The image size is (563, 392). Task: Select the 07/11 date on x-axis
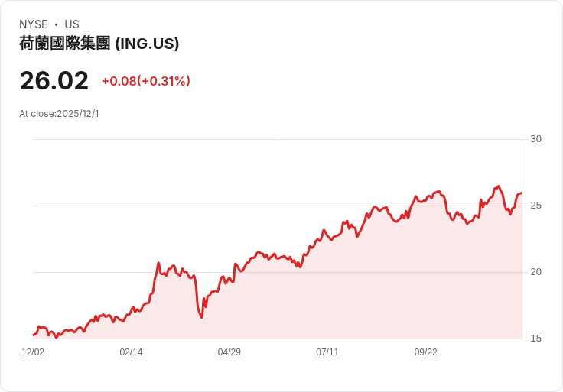pyautogui.click(x=327, y=352)
